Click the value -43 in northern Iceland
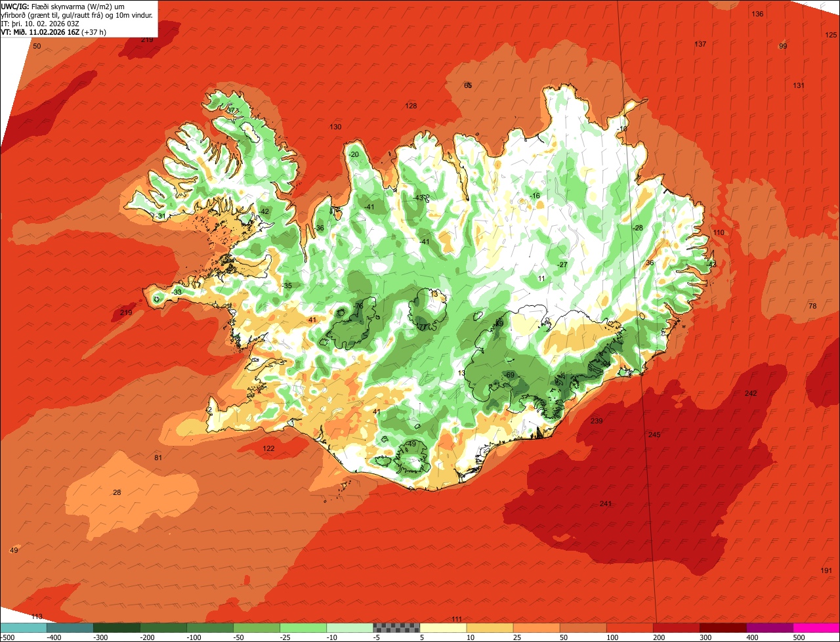 [x=419, y=198]
